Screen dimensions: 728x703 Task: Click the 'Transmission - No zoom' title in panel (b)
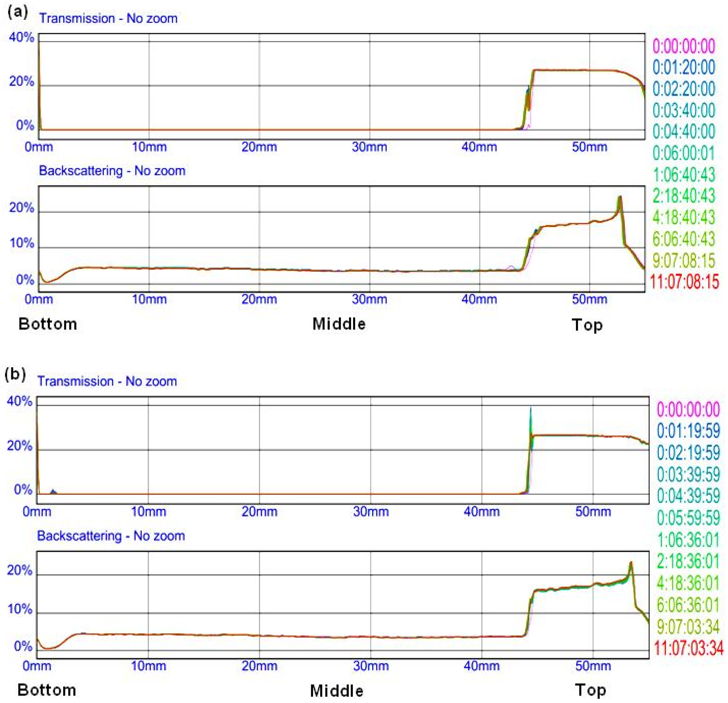(x=107, y=381)
